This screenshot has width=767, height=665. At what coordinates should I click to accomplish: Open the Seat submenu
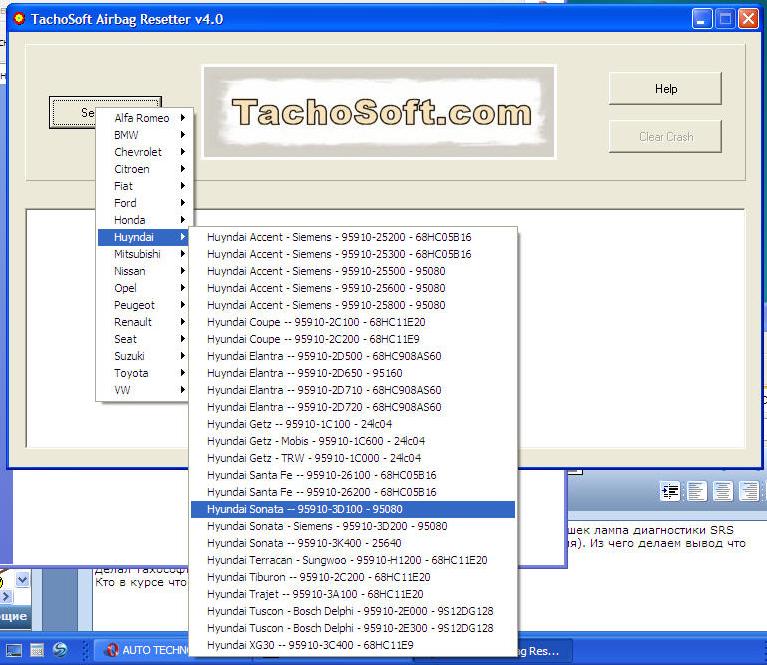click(142, 339)
